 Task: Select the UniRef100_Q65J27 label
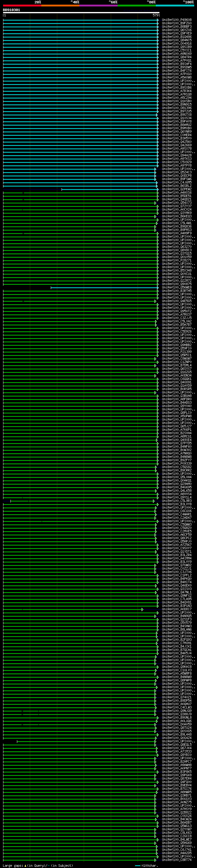point(177,426)
